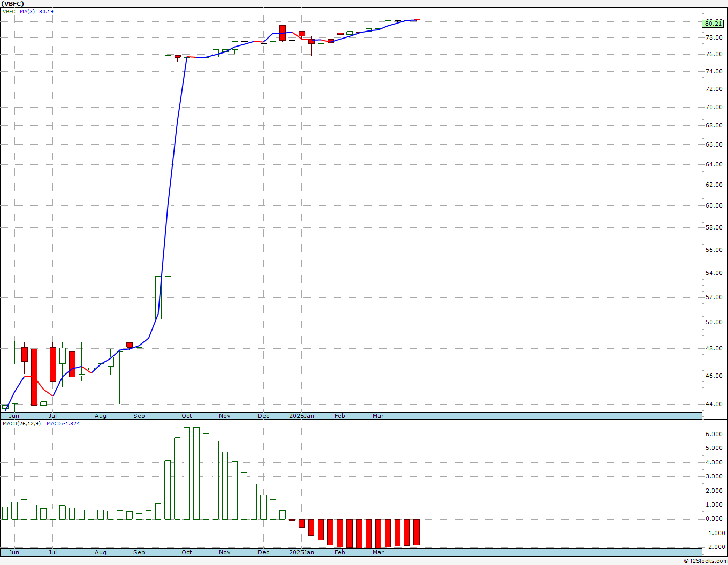Click the 44.00 price axis label
The image size is (728, 565).
click(714, 404)
